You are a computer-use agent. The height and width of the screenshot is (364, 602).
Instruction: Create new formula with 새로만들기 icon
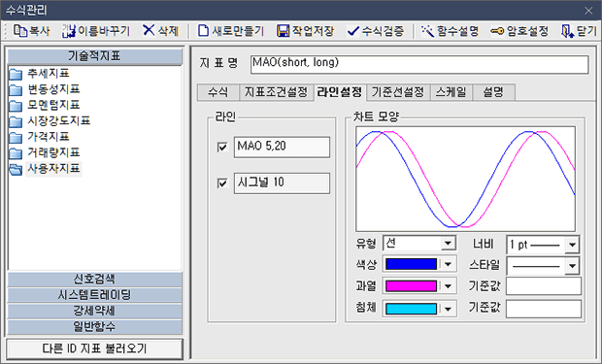pyautogui.click(x=203, y=31)
